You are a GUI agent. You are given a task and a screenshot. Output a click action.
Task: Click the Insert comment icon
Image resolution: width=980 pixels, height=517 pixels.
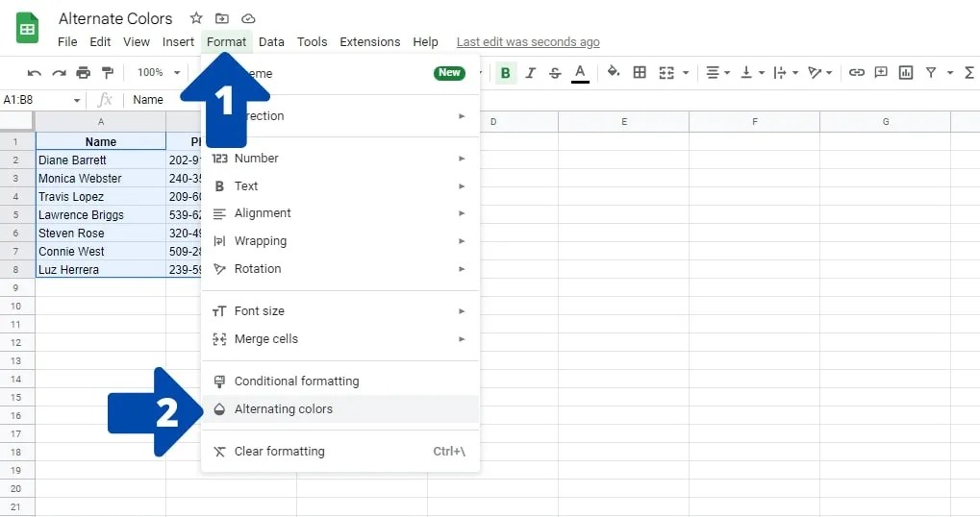pyautogui.click(x=881, y=72)
